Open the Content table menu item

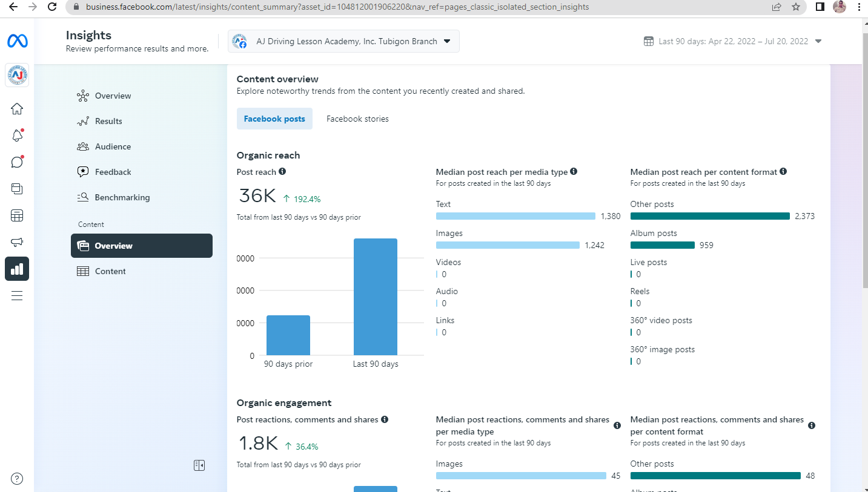point(142,271)
